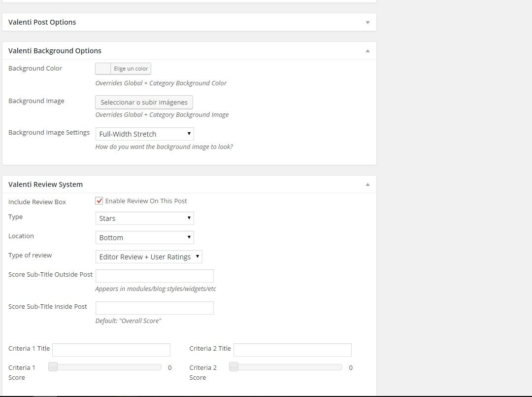Click the 'Default: "Overall Score"' hint text
Image resolution: width=532 pixels, height=397 pixels.
pos(128,321)
